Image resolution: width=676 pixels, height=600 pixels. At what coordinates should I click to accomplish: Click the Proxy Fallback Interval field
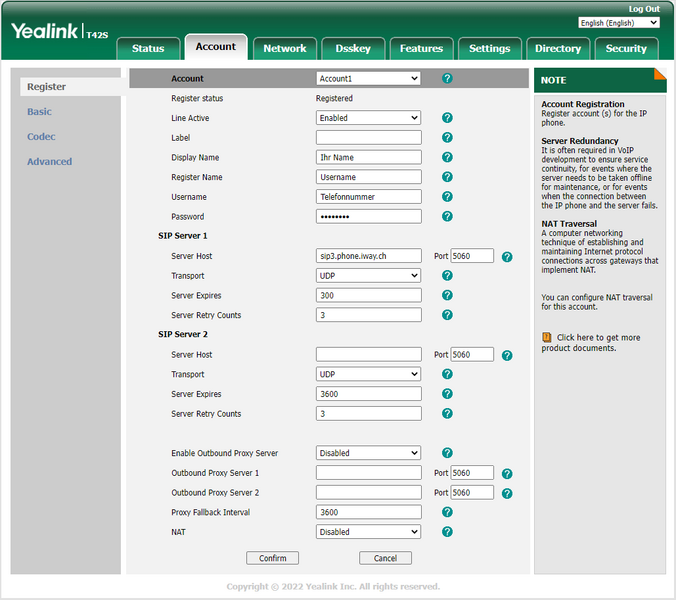pos(369,512)
